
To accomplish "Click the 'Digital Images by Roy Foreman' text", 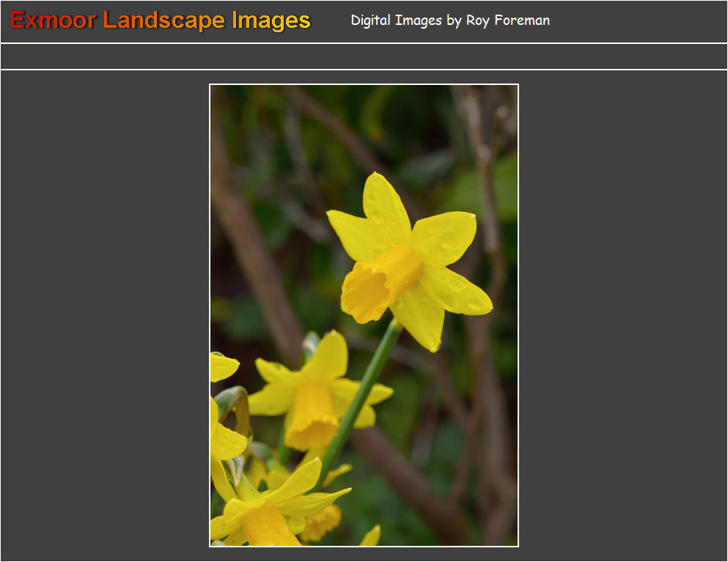I will pos(450,21).
